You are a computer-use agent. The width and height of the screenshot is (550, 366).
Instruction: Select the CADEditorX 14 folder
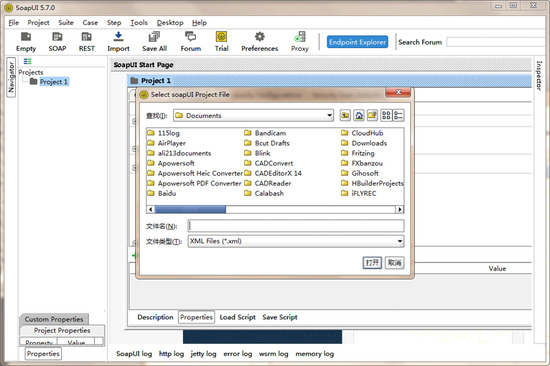point(273,173)
